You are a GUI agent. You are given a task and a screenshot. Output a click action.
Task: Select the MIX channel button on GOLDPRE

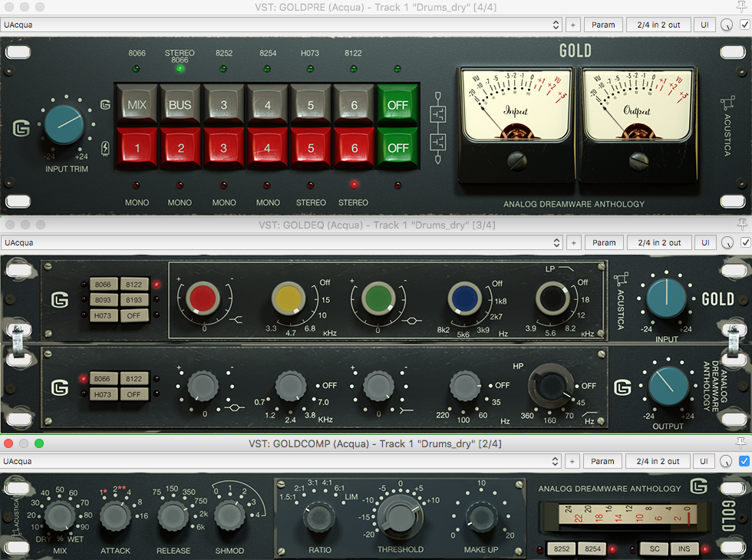[137, 104]
